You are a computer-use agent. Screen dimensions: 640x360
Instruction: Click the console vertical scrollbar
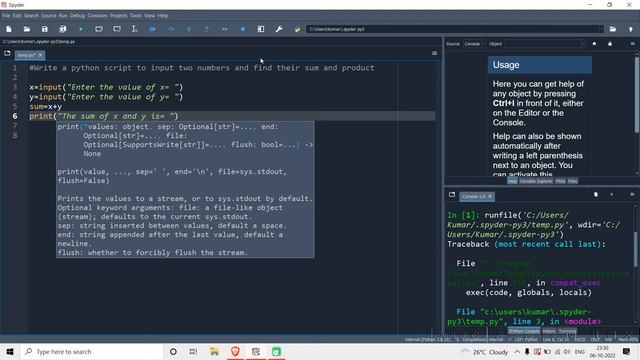pyautogui.click(x=636, y=249)
